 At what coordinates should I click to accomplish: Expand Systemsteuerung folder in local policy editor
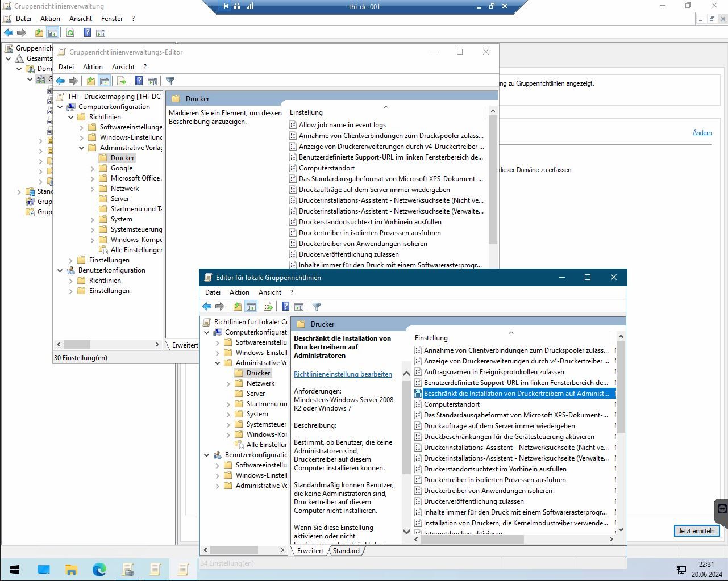click(x=228, y=424)
